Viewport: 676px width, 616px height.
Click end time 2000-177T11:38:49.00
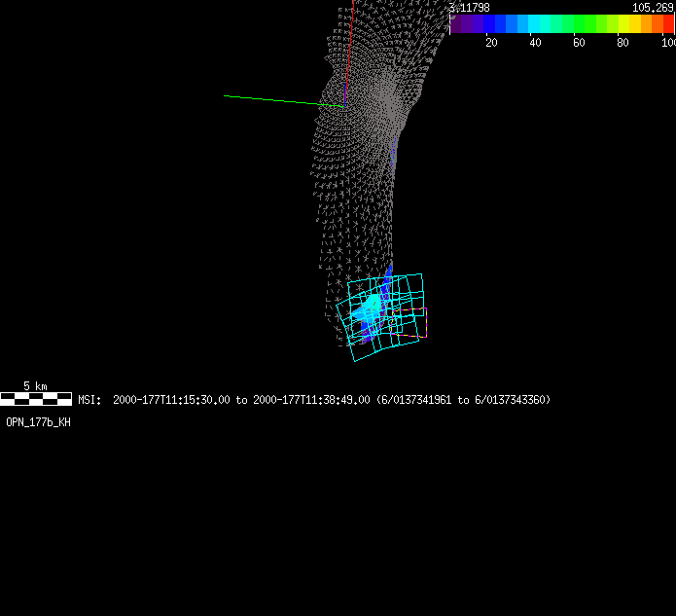[311, 400]
